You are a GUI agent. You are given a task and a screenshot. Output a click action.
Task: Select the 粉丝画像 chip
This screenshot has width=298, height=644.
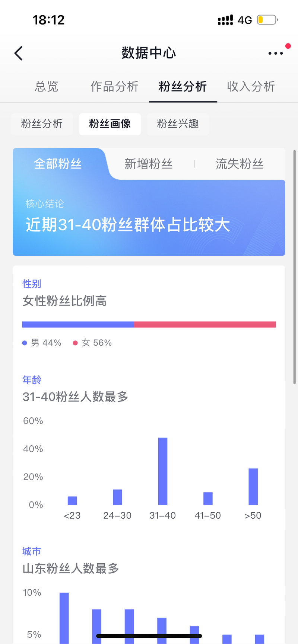pos(110,124)
